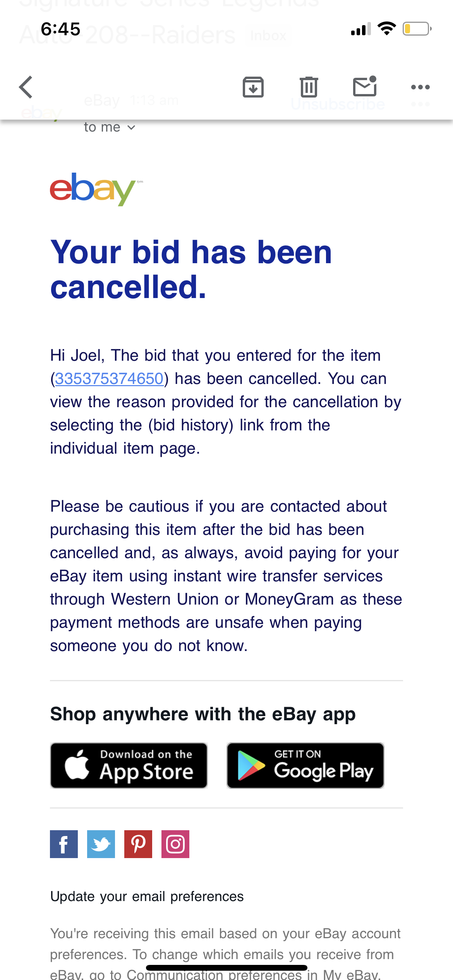The image size is (453, 980).
Task: Open eBay's Pinterest page icon
Action: 138,844
